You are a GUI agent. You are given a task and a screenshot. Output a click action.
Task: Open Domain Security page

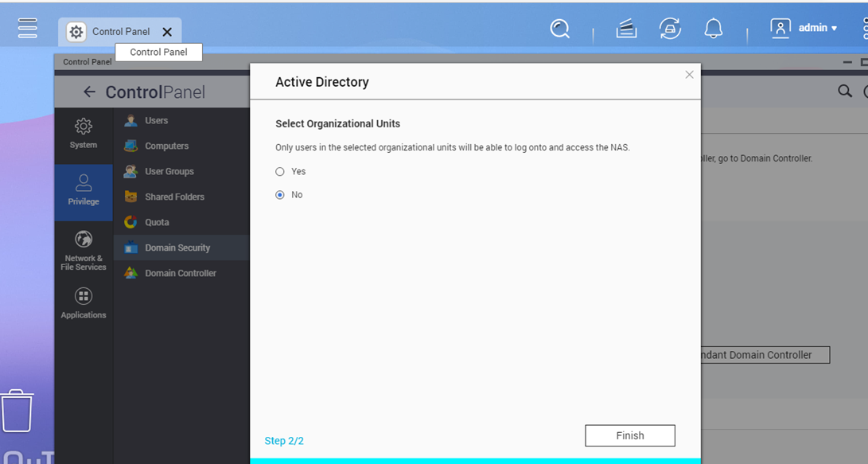[x=181, y=248]
